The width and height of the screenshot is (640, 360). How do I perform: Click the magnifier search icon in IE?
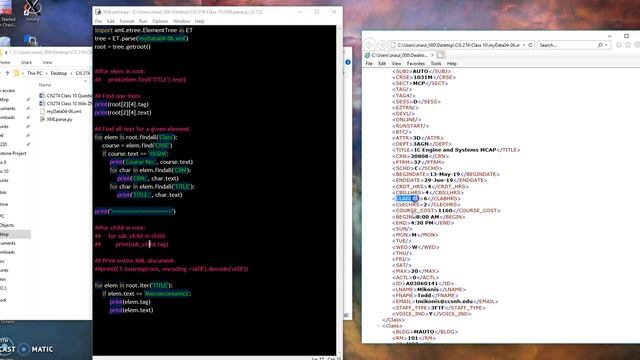point(600,45)
